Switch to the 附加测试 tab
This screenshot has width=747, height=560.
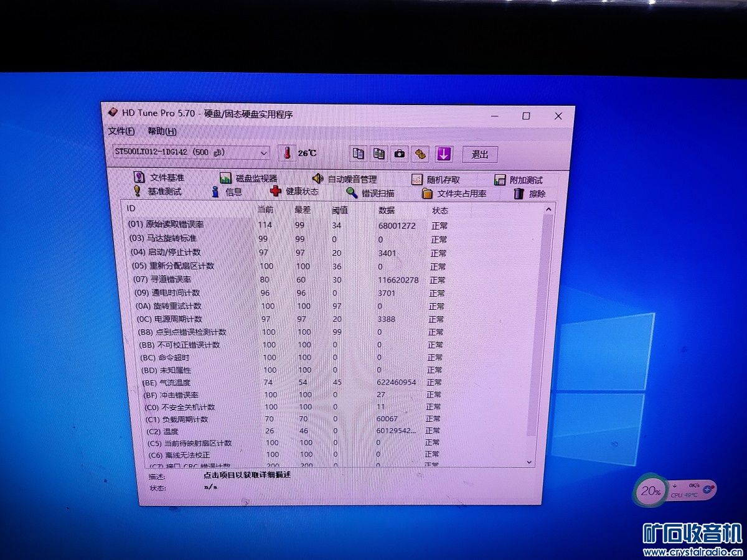(519, 180)
